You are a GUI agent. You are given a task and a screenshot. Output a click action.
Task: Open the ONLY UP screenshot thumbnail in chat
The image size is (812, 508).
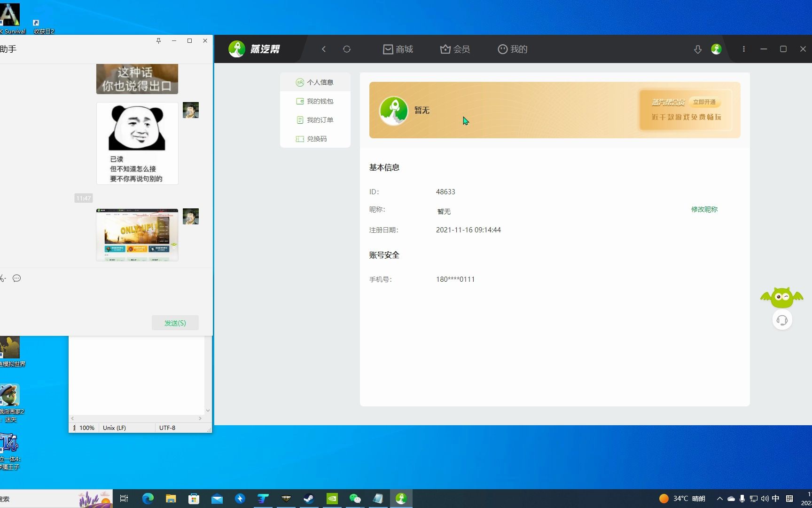(x=137, y=235)
